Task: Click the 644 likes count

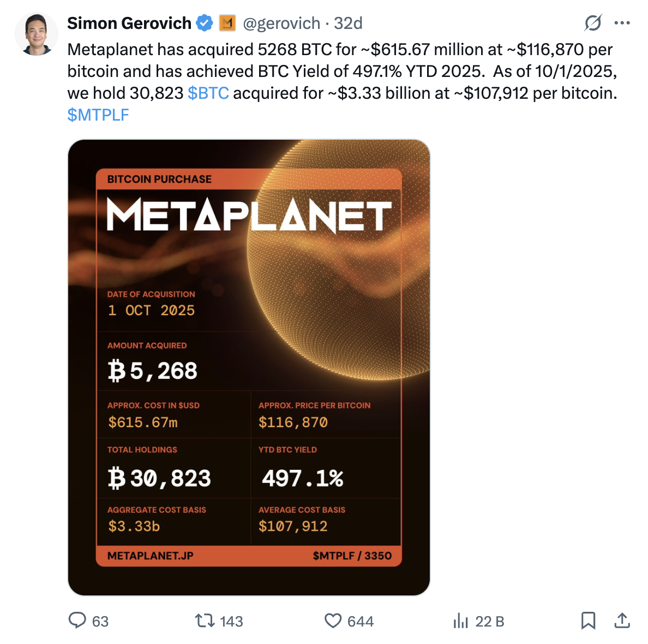Action: tap(361, 622)
